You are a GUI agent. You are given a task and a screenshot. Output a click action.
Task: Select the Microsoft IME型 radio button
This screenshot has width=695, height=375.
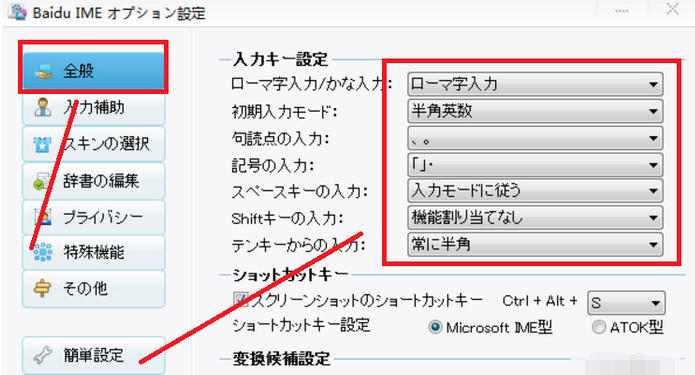click(435, 327)
